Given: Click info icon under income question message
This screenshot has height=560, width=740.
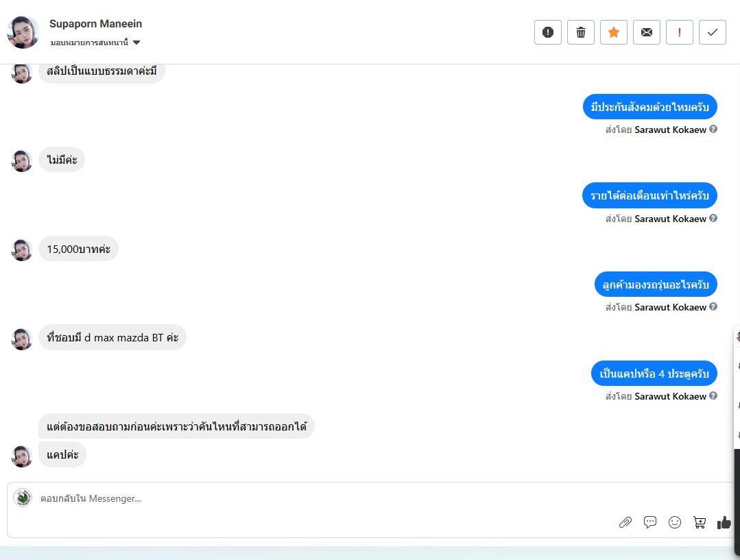Looking at the screenshot, I should (x=713, y=218).
